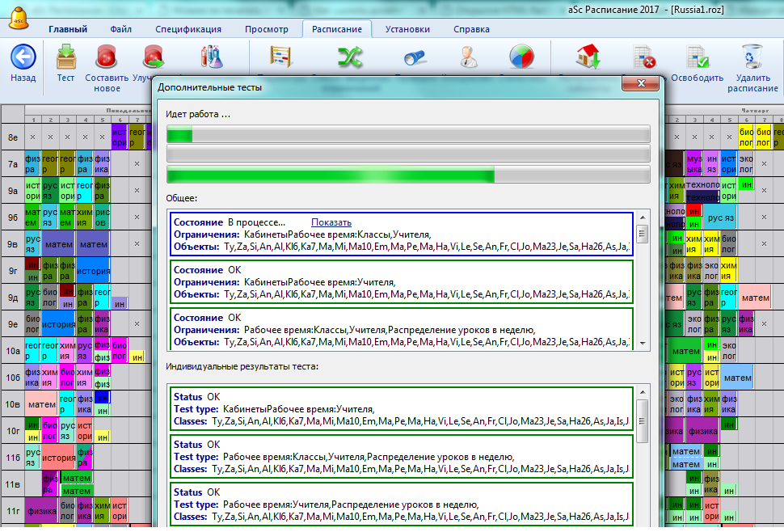Viewport: 784px width, 532px height.
Task: Open the Файл menu tab
Action: point(121,29)
